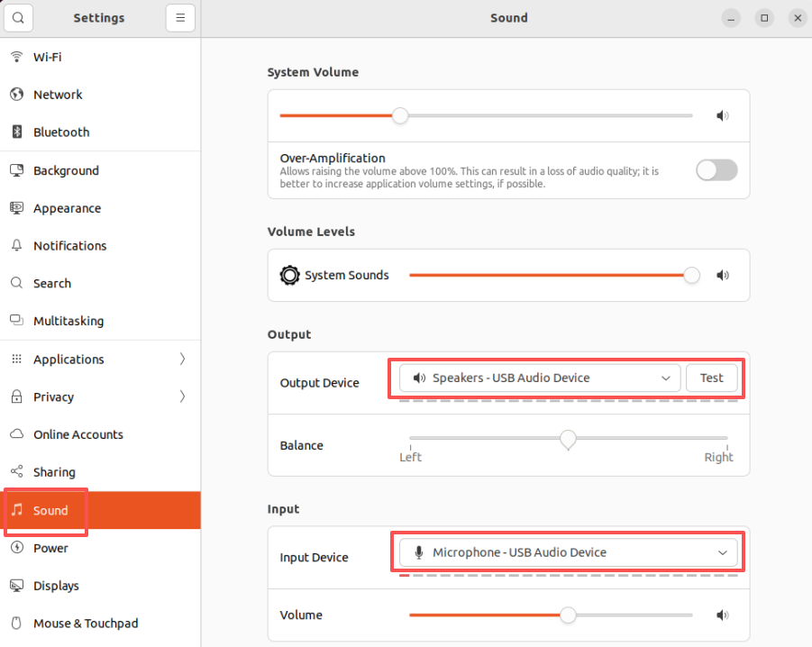This screenshot has width=812, height=647.
Task: Show the Online Accounts panel
Action: click(100, 433)
